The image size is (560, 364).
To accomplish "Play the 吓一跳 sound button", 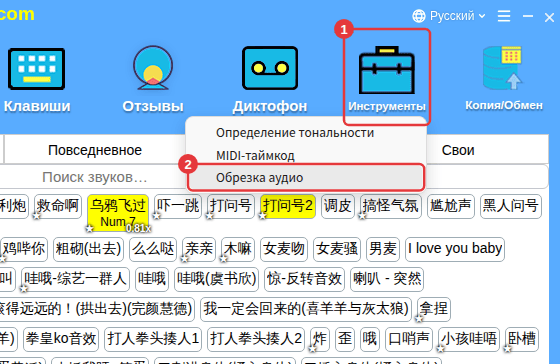I will click(178, 206).
